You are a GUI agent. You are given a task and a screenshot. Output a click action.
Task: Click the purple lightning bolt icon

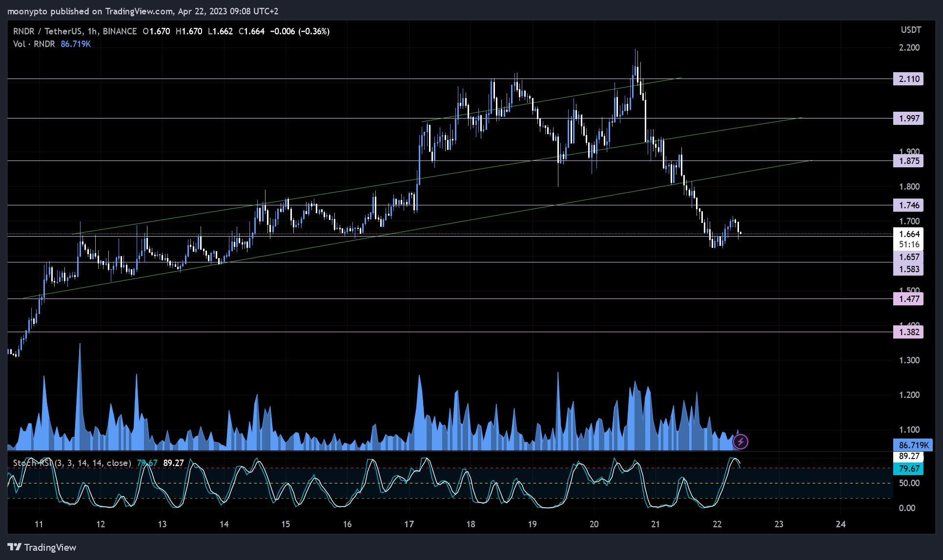(x=740, y=442)
